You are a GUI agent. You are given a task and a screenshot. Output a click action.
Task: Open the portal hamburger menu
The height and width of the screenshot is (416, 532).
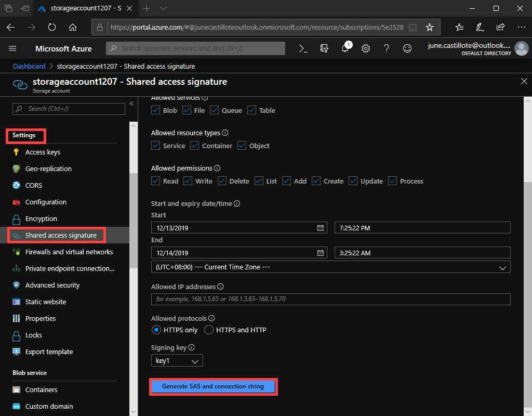(12, 48)
